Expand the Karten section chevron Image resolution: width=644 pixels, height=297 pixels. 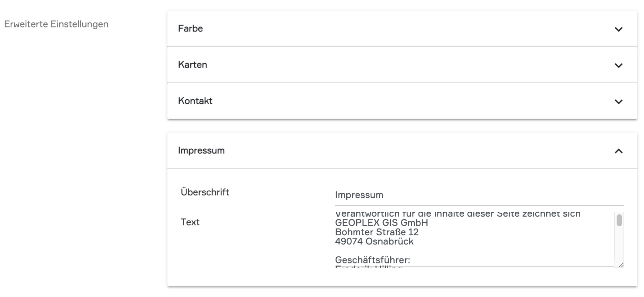coord(618,65)
